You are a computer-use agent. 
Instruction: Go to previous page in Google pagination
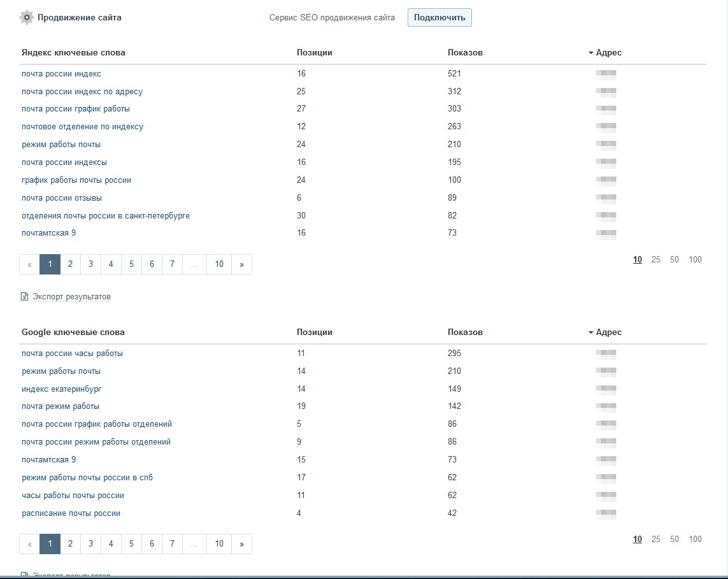tap(30, 544)
